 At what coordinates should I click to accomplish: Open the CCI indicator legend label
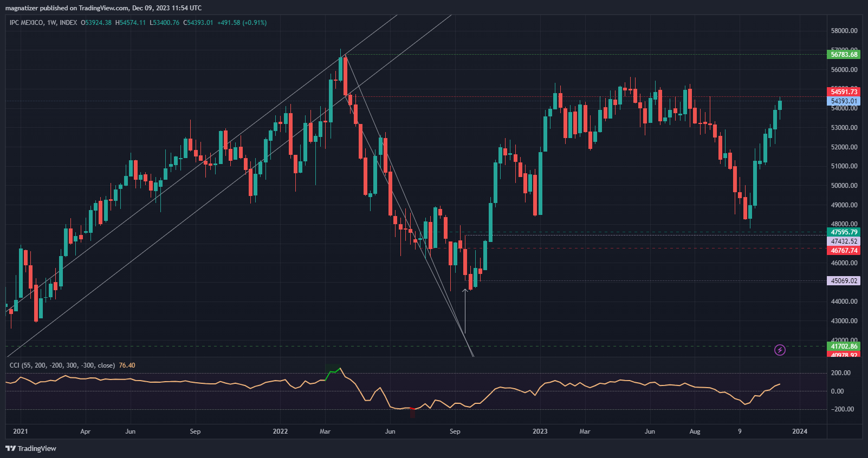click(62, 365)
